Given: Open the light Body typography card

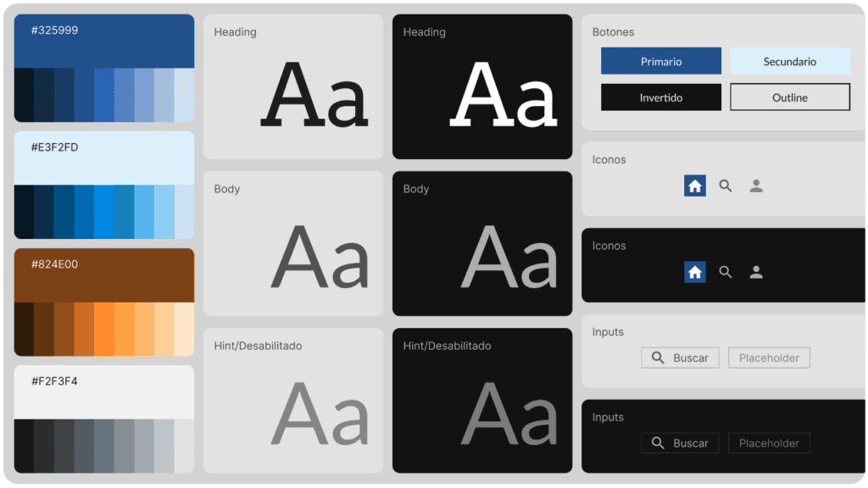Looking at the screenshot, I should 293,243.
